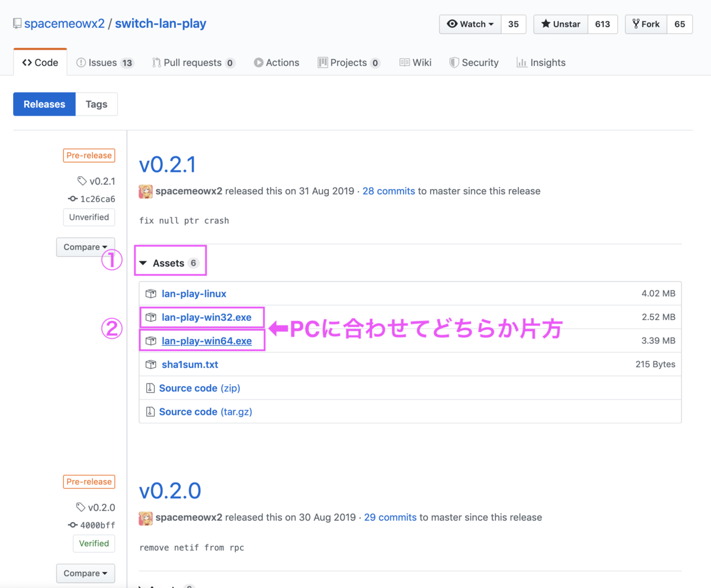The width and height of the screenshot is (711, 588).
Task: Open the switch-lan-play repository link
Action: (161, 24)
